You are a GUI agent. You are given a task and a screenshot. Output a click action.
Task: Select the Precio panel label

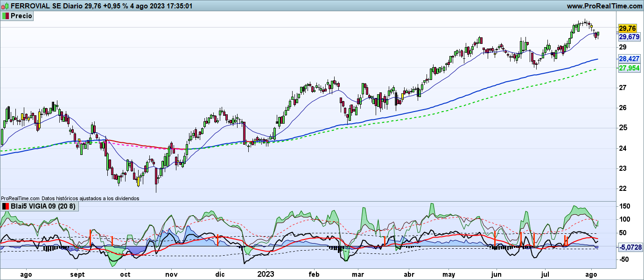tap(21, 16)
